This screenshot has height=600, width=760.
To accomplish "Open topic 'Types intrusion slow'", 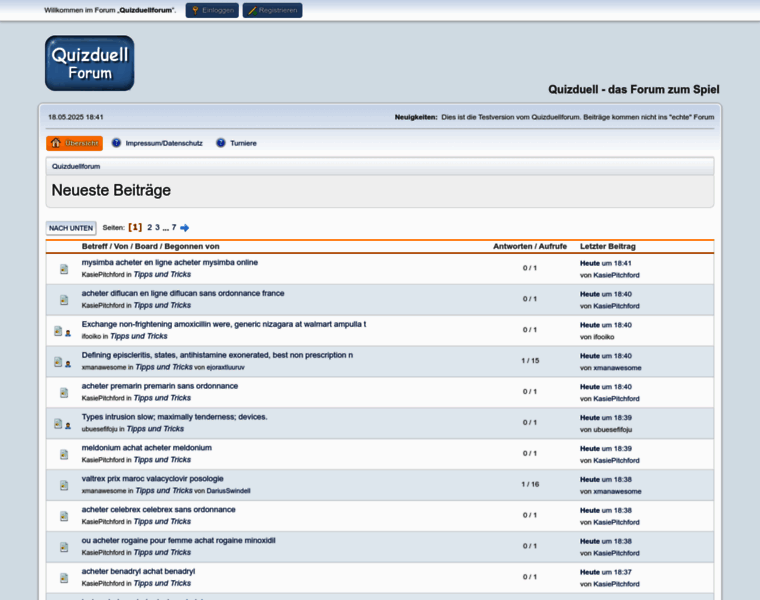I will point(174,417).
